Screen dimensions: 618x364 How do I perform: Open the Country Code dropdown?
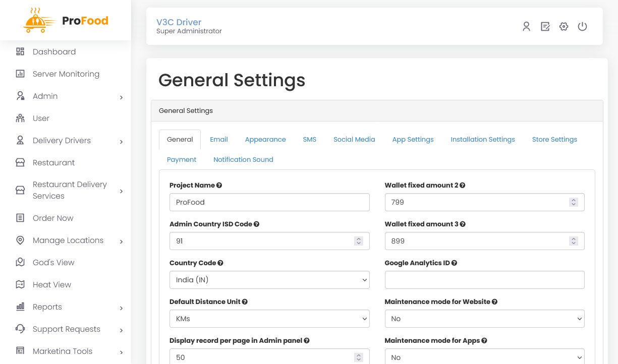click(269, 280)
